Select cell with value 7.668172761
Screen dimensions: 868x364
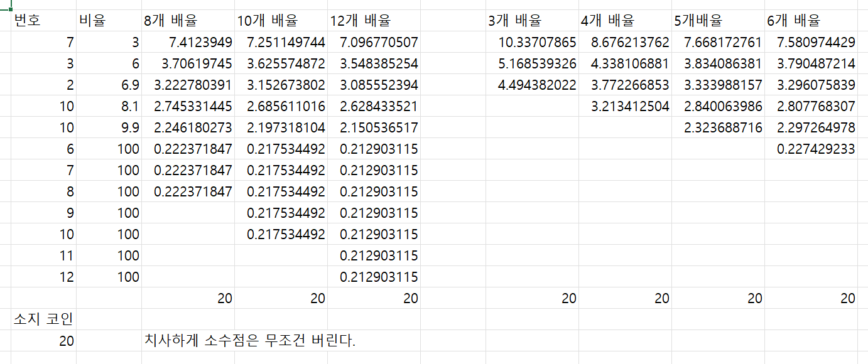719,43
